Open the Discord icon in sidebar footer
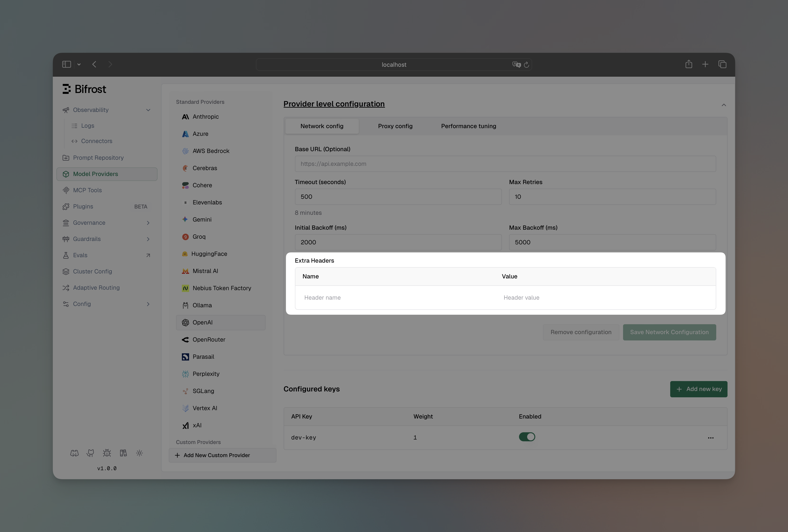 pyautogui.click(x=75, y=453)
